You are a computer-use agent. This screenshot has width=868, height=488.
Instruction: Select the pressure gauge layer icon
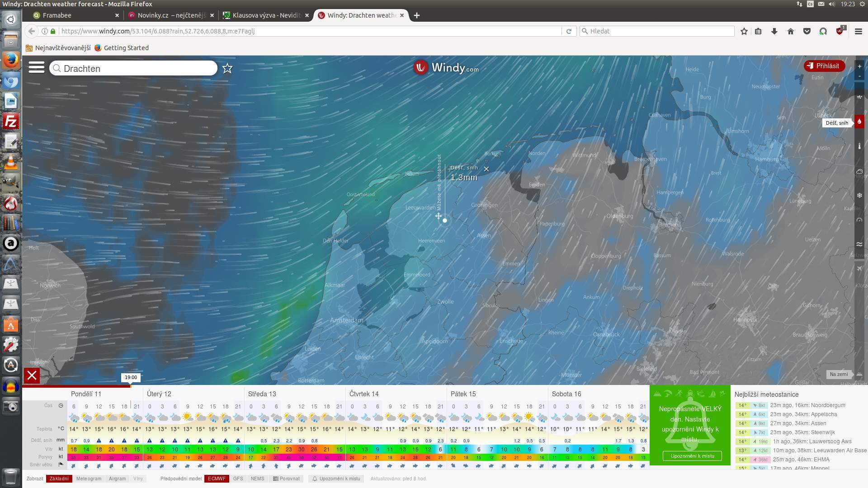[859, 220]
